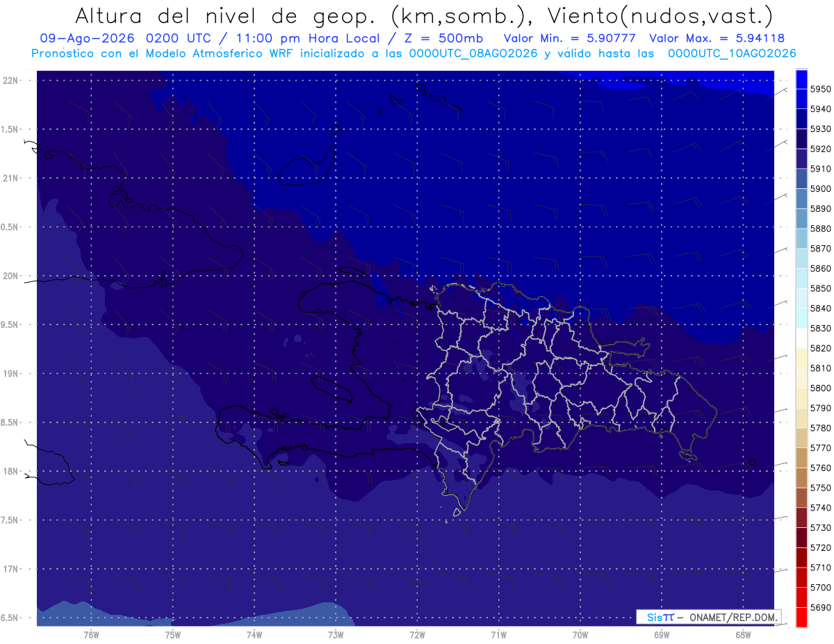This screenshot has width=834, height=644.
Task: Click the pale cream swatch between 5810 and 5820
Action: (x=801, y=358)
